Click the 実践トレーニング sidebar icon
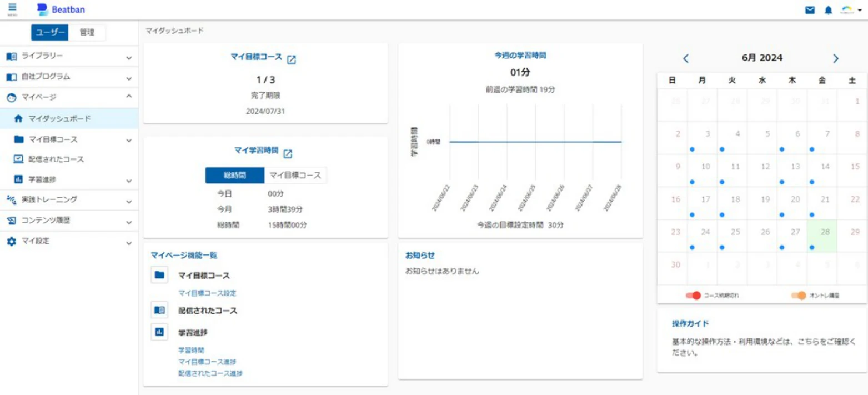Image resolution: width=868 pixels, height=395 pixels. click(11, 200)
